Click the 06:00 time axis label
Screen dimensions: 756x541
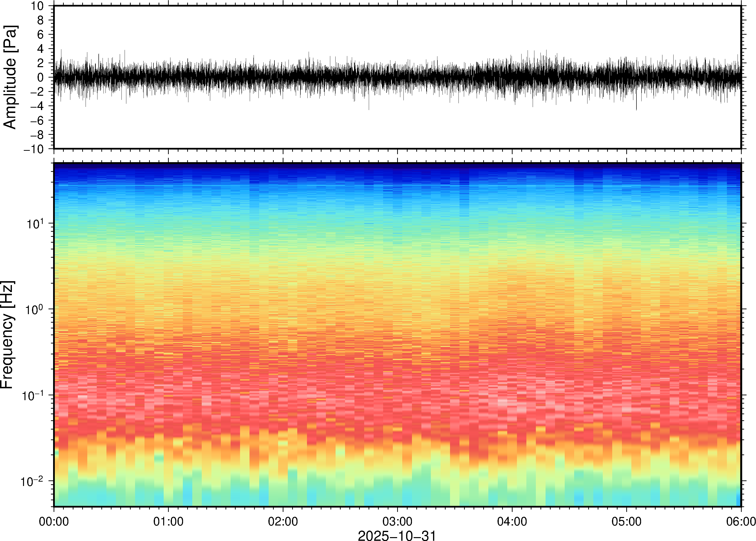click(741, 521)
